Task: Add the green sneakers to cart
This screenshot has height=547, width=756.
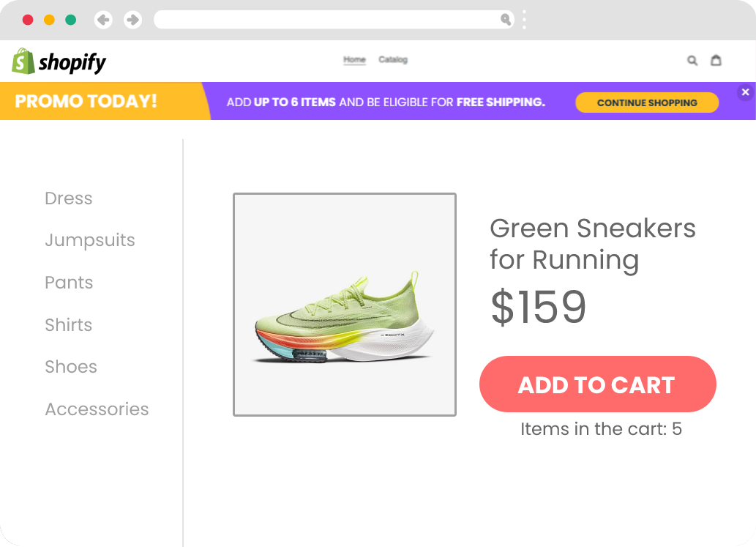Action: pos(598,384)
